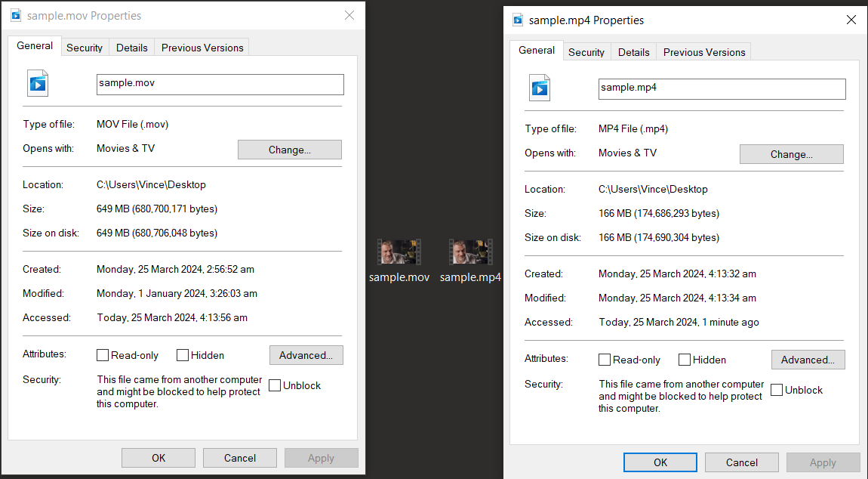Switch to the Details tab for sample.mp4
This screenshot has height=479, width=868.
coord(633,51)
